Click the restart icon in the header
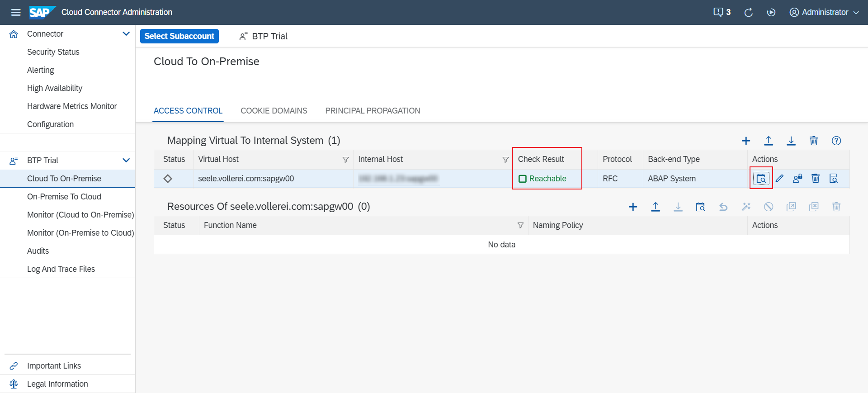868x393 pixels. [771, 12]
